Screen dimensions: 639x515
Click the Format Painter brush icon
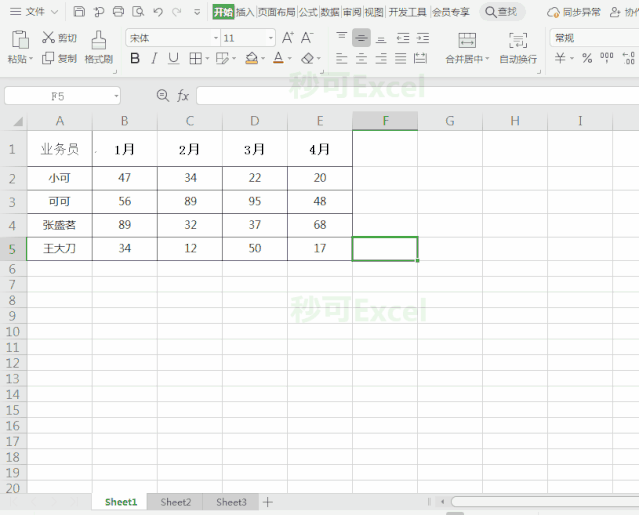pyautogui.click(x=99, y=40)
